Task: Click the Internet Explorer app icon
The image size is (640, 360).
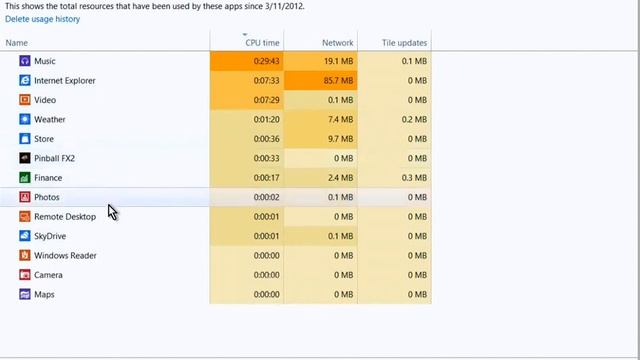Action: coord(25,80)
